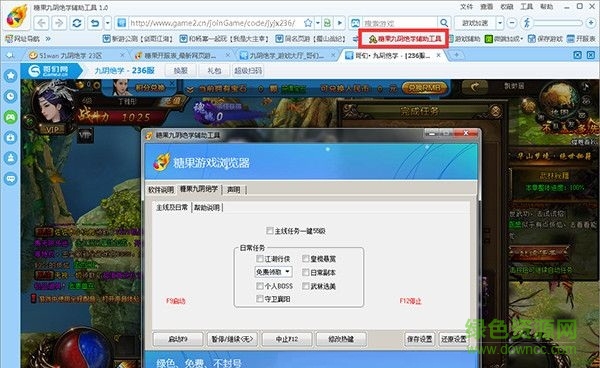Screen dimensions: 600x368
Task: Click the plus button of the speed slider
Action: pos(591,23)
